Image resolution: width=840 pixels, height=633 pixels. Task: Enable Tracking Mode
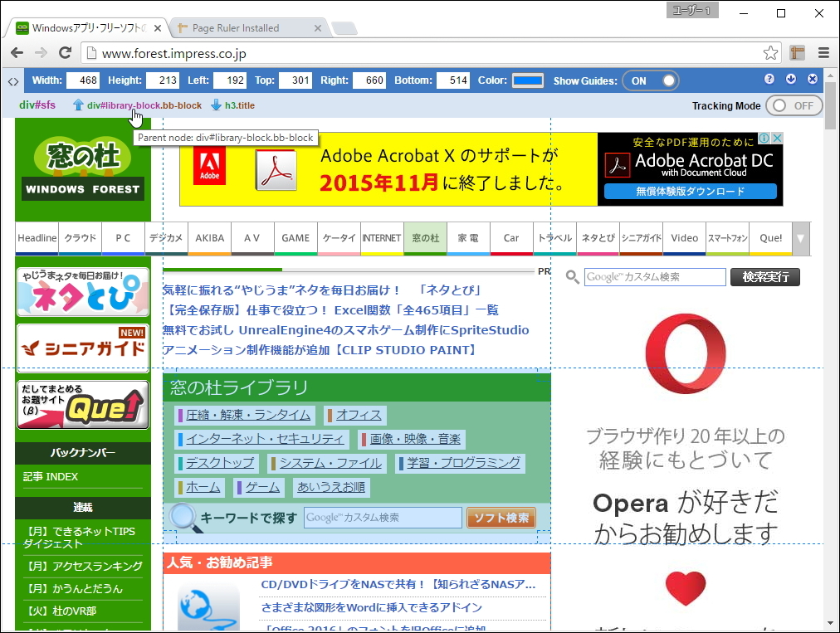795,105
